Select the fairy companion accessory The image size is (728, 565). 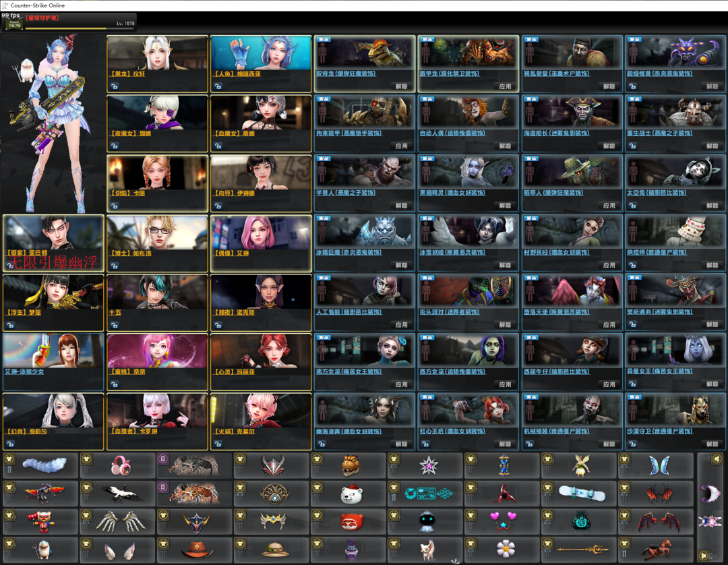tap(581, 466)
